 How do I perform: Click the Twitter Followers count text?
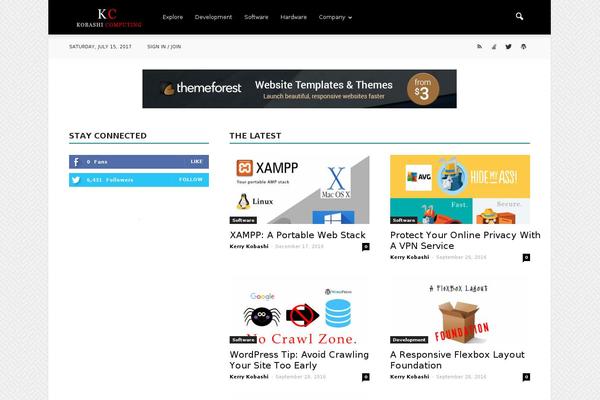point(110,180)
